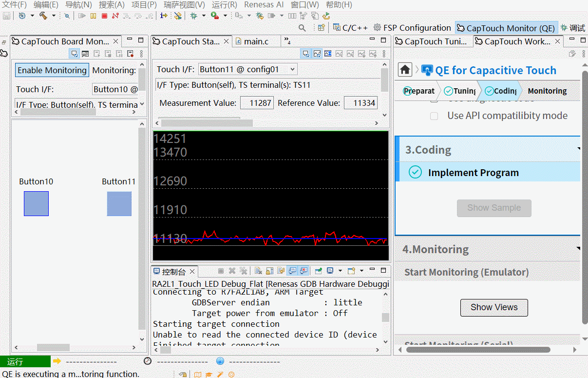Show hidden editor tabs list (»4)

click(287, 41)
